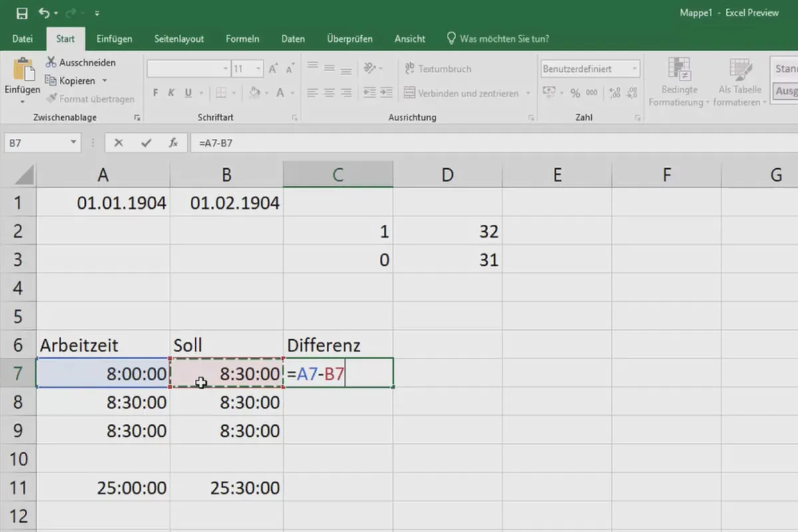Click the cell borders icon
This screenshot has height=532, width=798.
(x=221, y=93)
